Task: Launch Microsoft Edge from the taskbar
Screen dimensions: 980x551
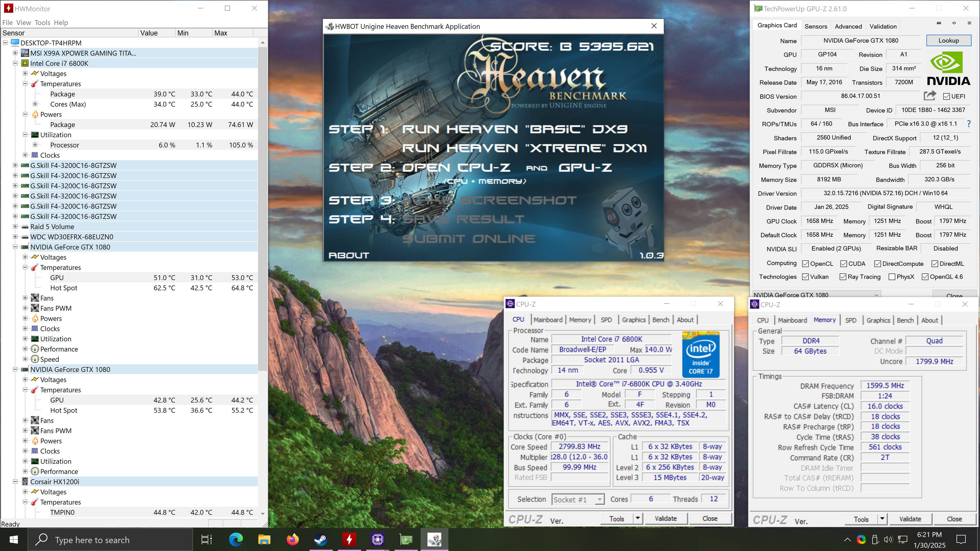Action: point(236,540)
